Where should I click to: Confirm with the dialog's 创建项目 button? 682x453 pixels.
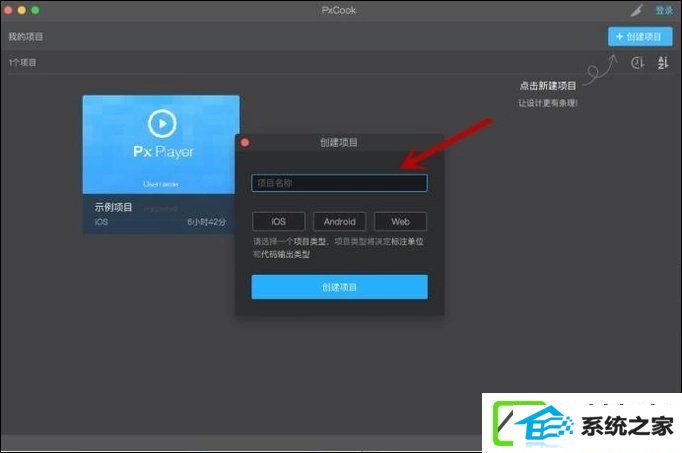click(x=339, y=287)
